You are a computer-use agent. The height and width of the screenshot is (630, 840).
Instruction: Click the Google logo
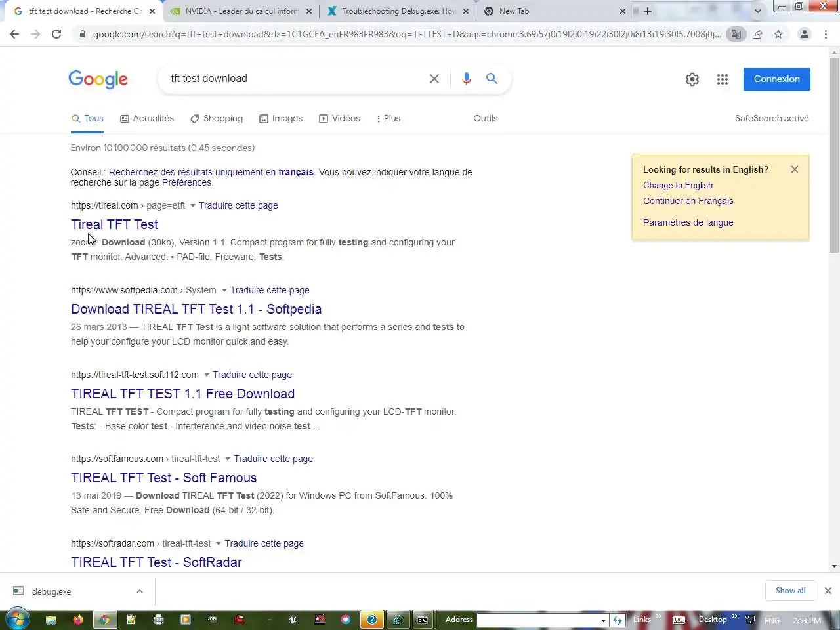[x=98, y=79]
